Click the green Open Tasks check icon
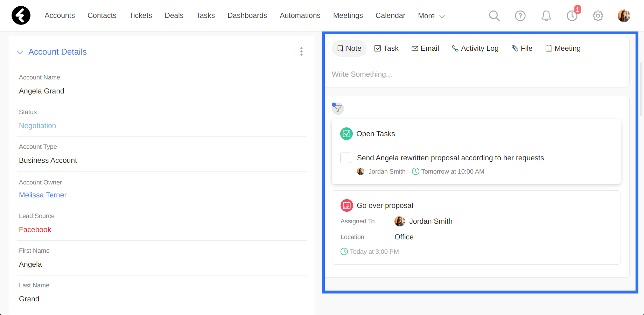 click(346, 134)
